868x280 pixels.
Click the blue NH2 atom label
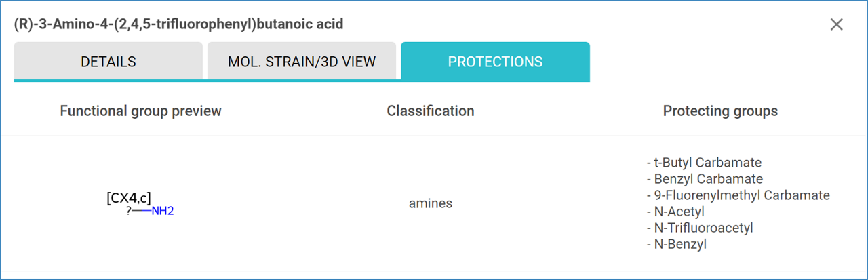tap(163, 211)
